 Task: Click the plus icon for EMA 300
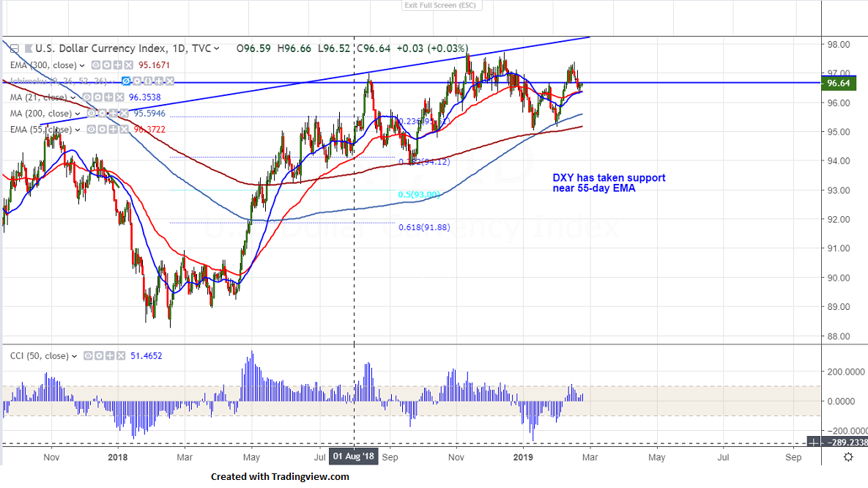[117, 65]
